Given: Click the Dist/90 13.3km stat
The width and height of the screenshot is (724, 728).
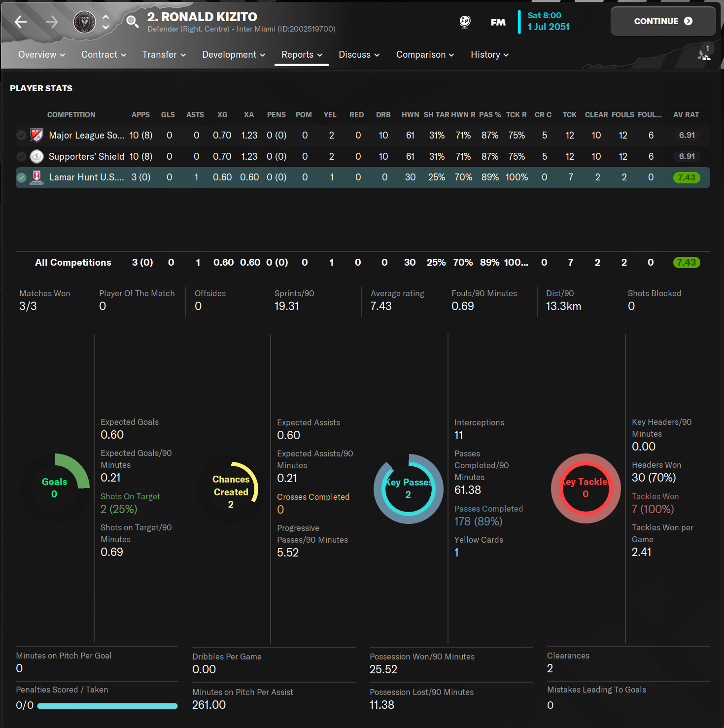Looking at the screenshot, I should [563, 300].
